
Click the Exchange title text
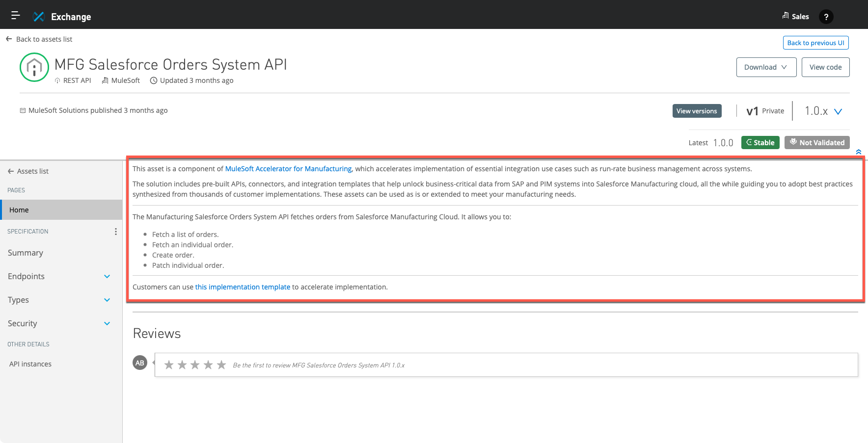pos(71,17)
